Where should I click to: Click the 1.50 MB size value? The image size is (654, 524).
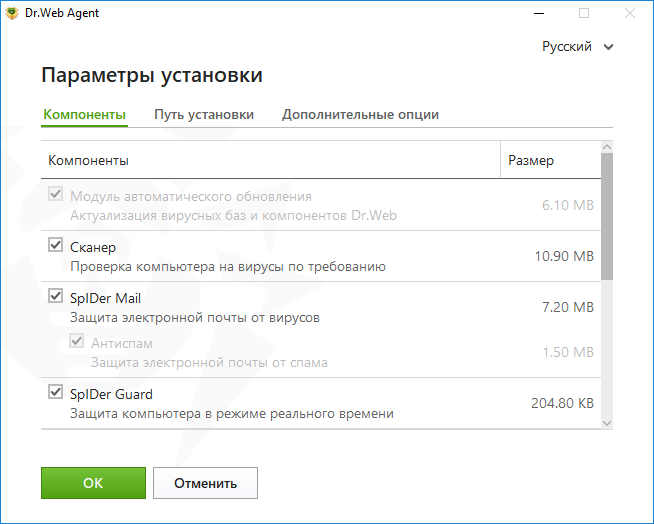click(x=568, y=353)
